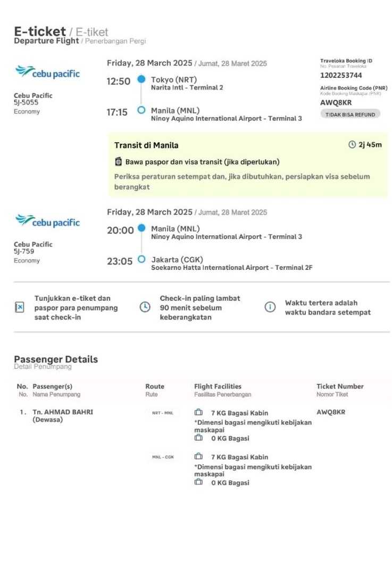Click passenger name Tn. AHMAD BAHRI
Image resolution: width=392 pixels, height=585 pixels.
pyautogui.click(x=63, y=412)
